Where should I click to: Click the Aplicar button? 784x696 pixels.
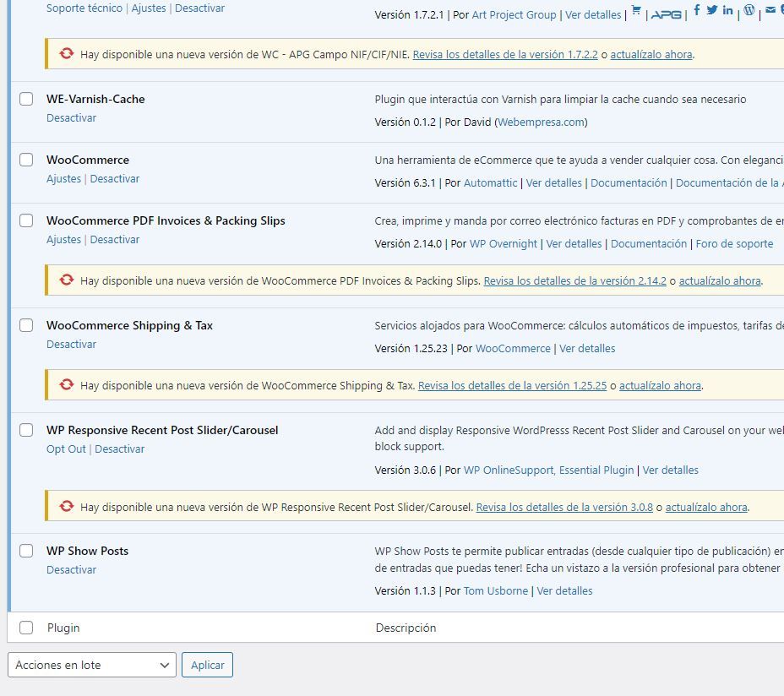click(x=208, y=665)
